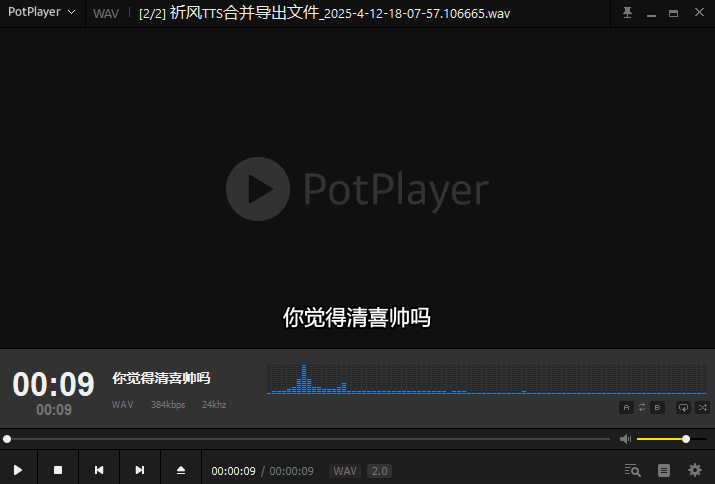Toggle the A-B loop arrows icon
Screen dimensions: 715x484
[x=642, y=407]
